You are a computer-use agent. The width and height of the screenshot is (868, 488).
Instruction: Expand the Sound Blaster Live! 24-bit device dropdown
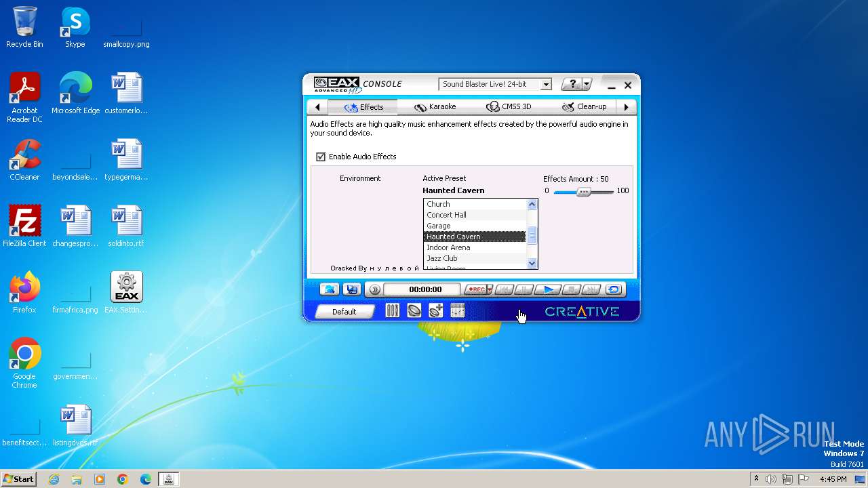pyautogui.click(x=546, y=85)
